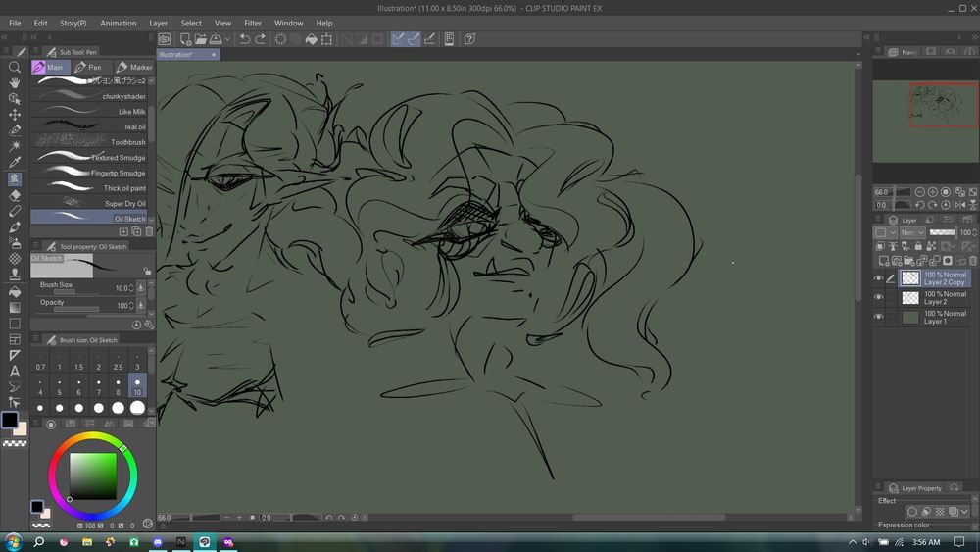Select the Auto select wand tool
This screenshot has height=552, width=980.
tap(15, 146)
